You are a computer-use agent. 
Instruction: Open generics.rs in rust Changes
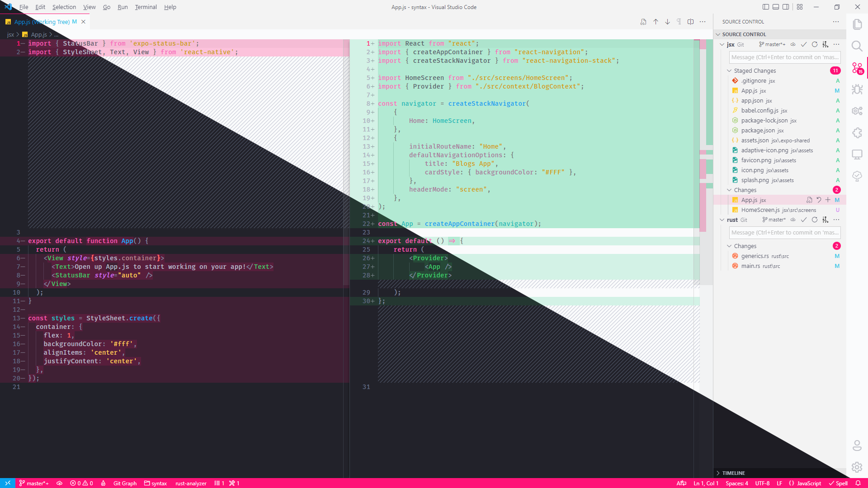(780, 256)
